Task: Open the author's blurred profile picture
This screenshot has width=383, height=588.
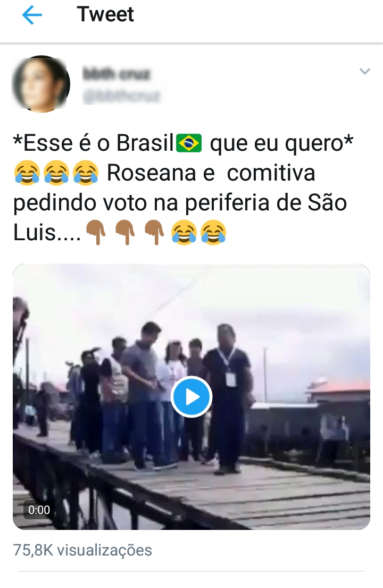Action: click(41, 84)
